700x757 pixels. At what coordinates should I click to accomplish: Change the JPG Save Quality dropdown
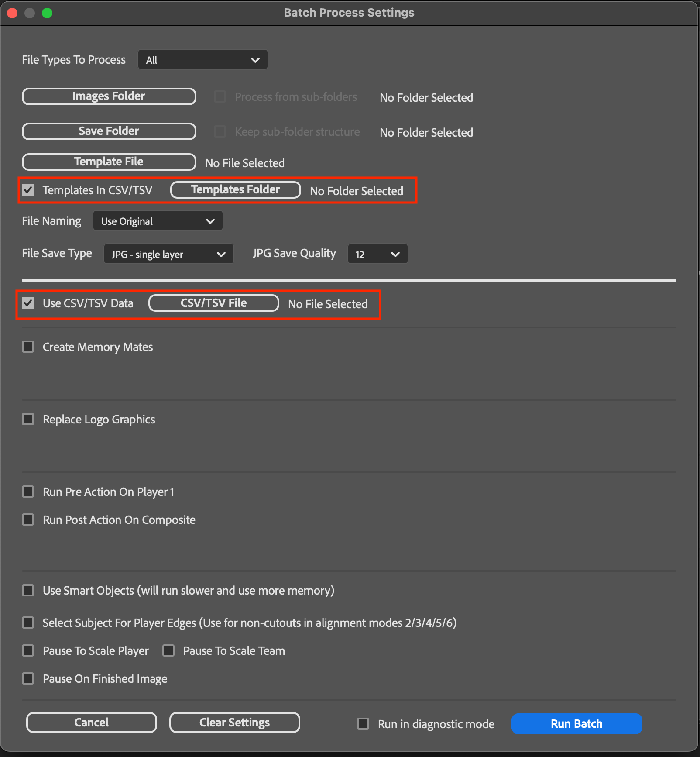377,254
